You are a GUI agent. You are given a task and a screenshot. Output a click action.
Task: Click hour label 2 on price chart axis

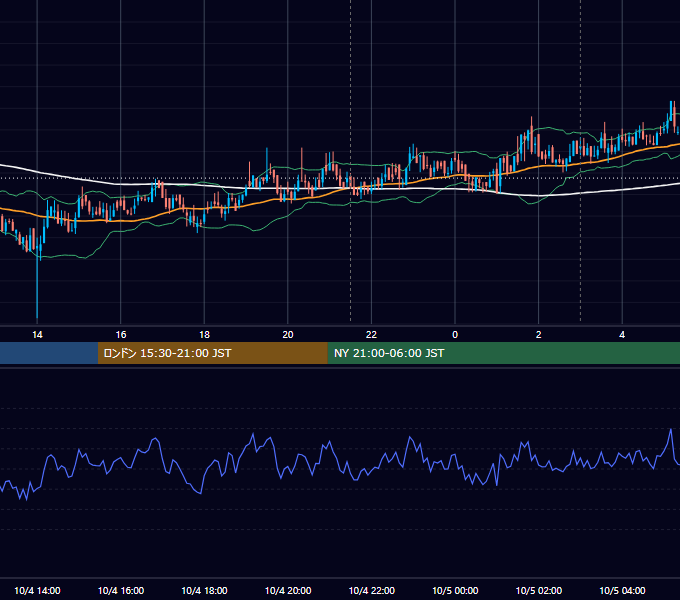click(539, 335)
